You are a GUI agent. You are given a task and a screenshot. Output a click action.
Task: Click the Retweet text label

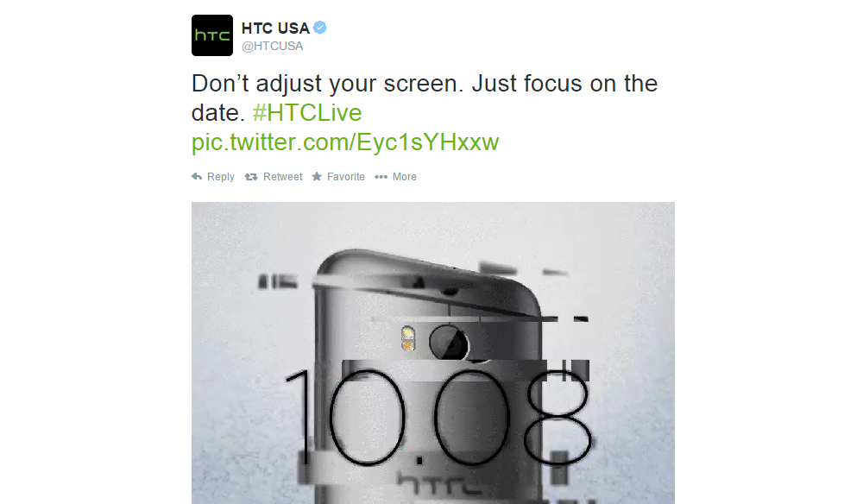pos(283,177)
